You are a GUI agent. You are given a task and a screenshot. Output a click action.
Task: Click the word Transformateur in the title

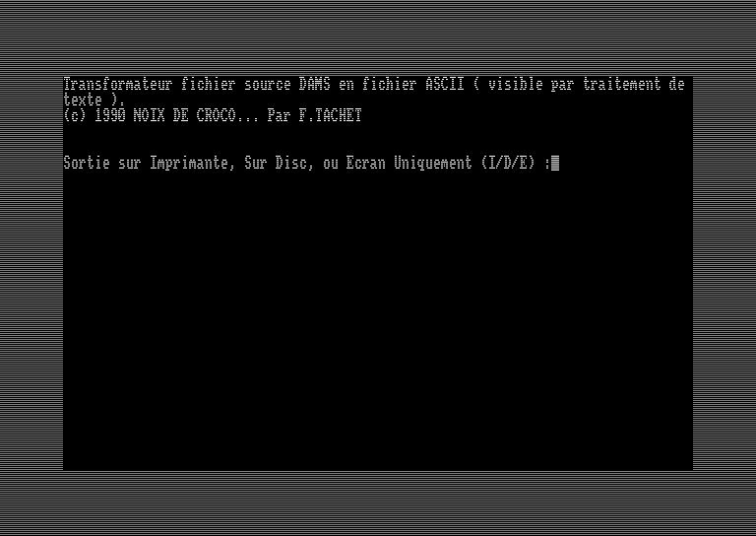tap(118, 84)
